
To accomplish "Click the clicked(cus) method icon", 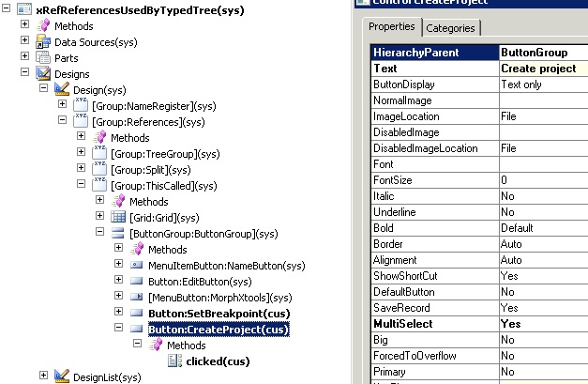I will [x=174, y=361].
